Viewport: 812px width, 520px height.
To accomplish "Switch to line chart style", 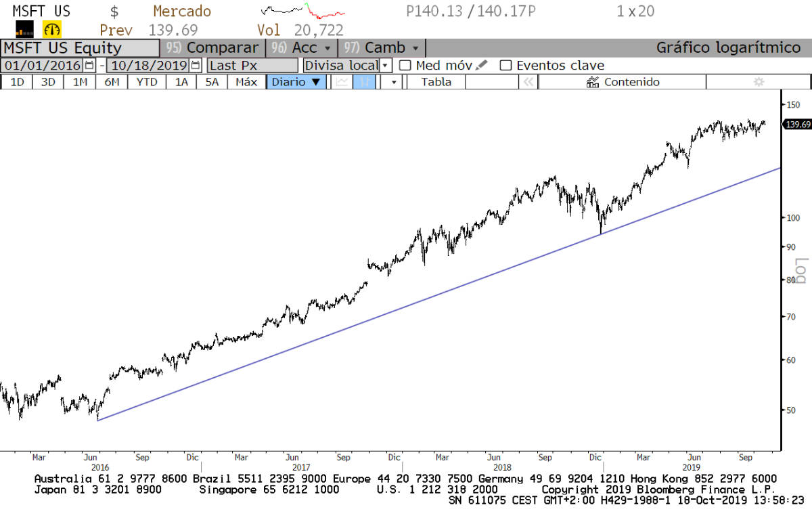I will (x=342, y=82).
